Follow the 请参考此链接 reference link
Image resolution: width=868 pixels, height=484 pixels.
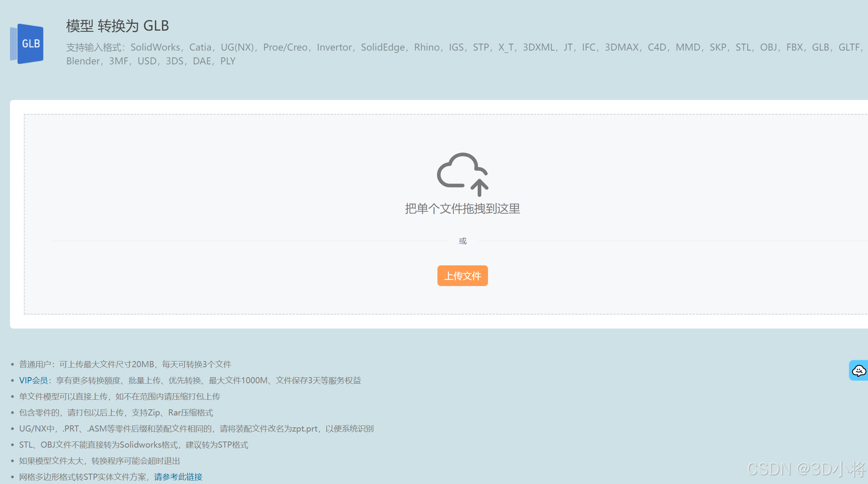pos(178,477)
